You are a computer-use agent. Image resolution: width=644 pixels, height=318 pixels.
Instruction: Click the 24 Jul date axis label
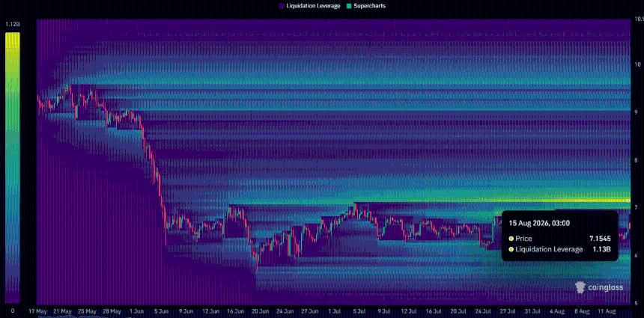pos(482,312)
